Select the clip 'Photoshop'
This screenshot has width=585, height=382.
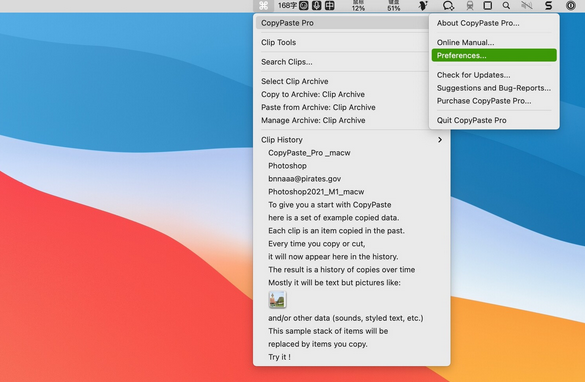pos(351,166)
